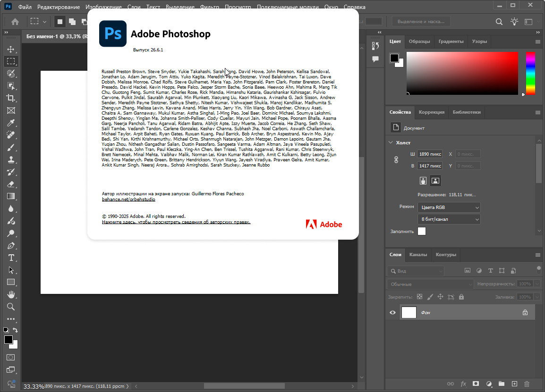Click the copyright information link in About dialog
The width and height of the screenshot is (545, 392).
pyautogui.click(x=176, y=222)
